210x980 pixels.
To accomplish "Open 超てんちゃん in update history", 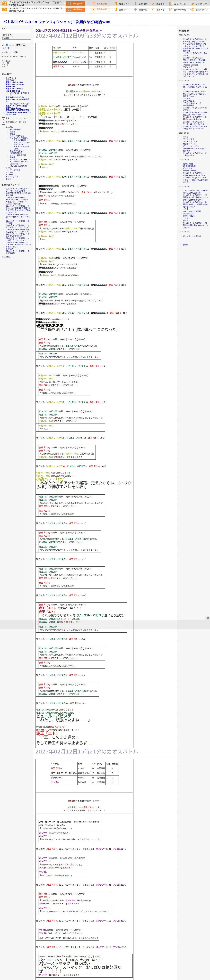I will (x=188, y=96).
